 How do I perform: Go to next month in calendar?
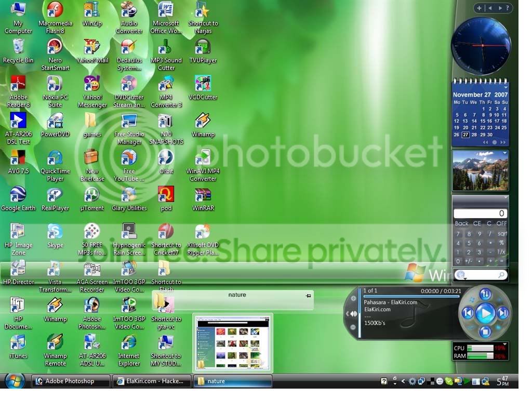pyautogui.click(x=503, y=142)
